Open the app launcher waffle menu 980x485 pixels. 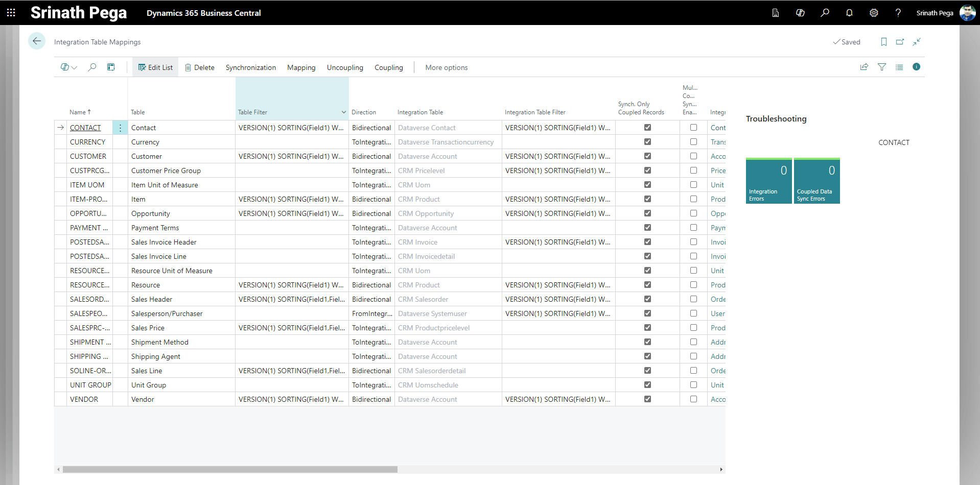tap(11, 13)
